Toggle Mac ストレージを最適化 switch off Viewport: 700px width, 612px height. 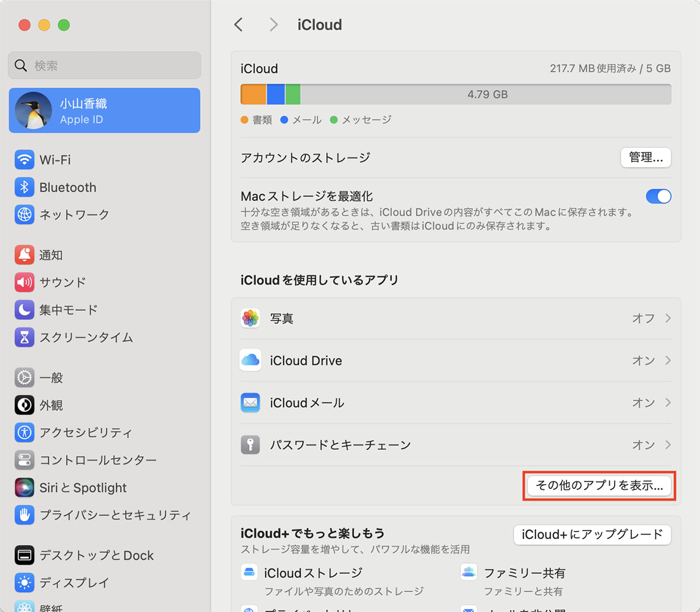659,197
